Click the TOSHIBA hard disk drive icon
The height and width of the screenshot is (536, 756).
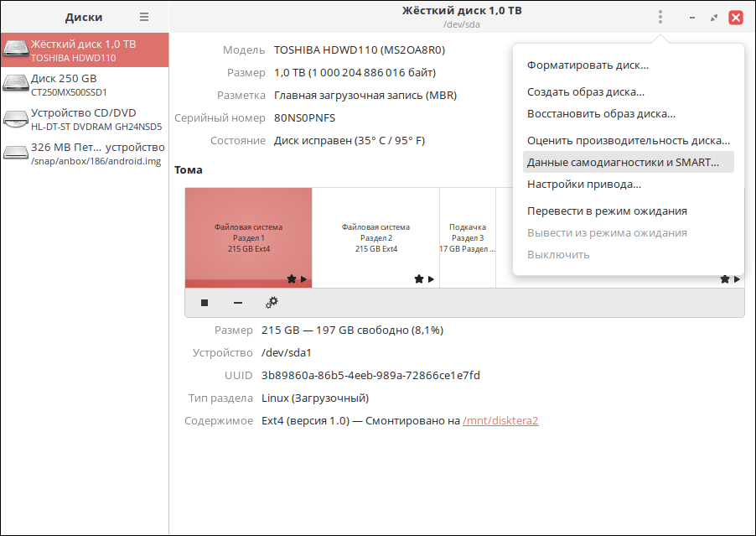[15, 50]
